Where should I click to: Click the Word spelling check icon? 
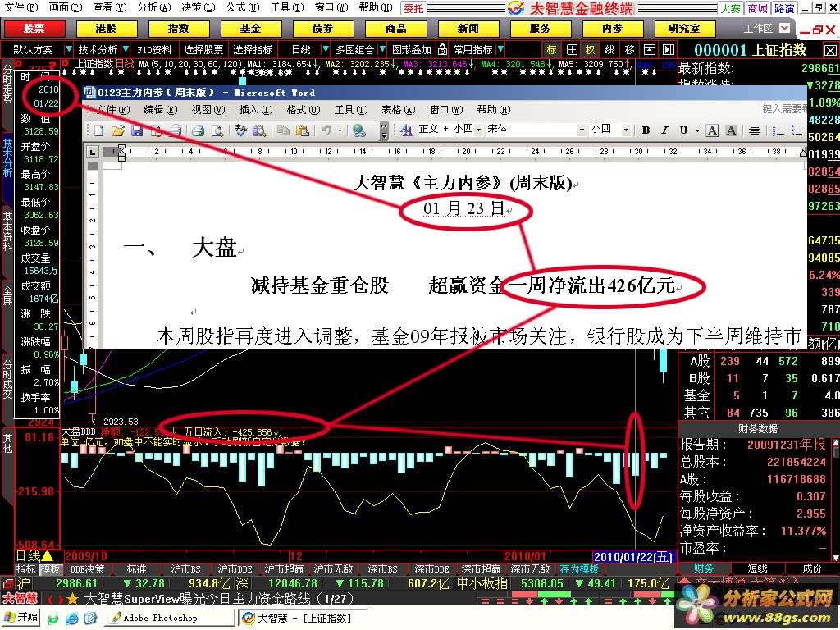point(240,130)
